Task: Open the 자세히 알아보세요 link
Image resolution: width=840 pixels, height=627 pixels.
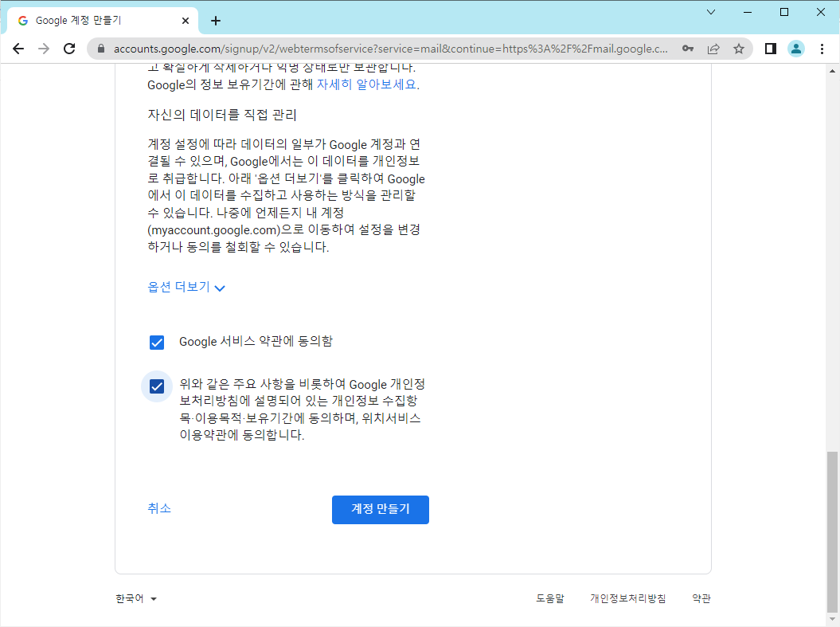Action: pyautogui.click(x=366, y=84)
